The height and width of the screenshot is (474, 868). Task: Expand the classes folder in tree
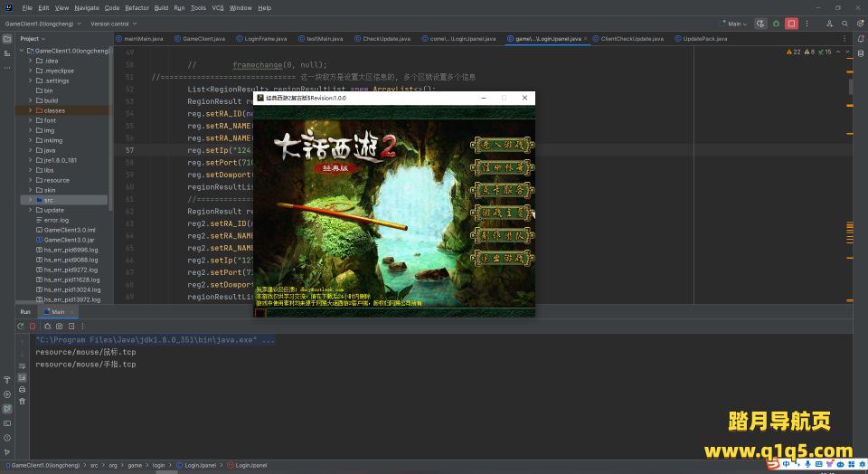[31, 110]
